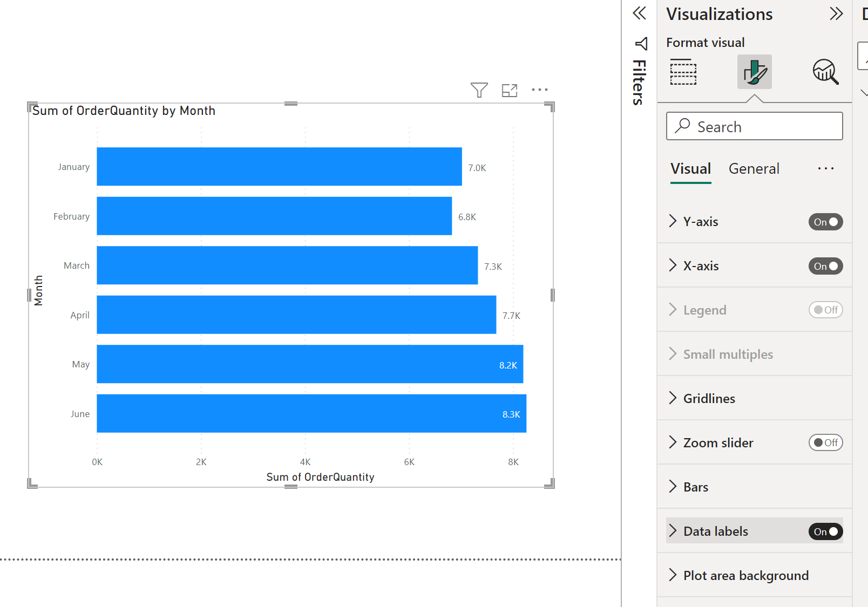Select the Format visual paintbrush icon

[754, 72]
